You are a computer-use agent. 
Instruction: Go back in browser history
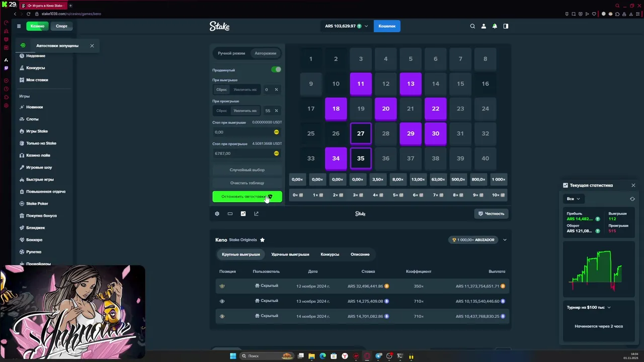click(15, 14)
